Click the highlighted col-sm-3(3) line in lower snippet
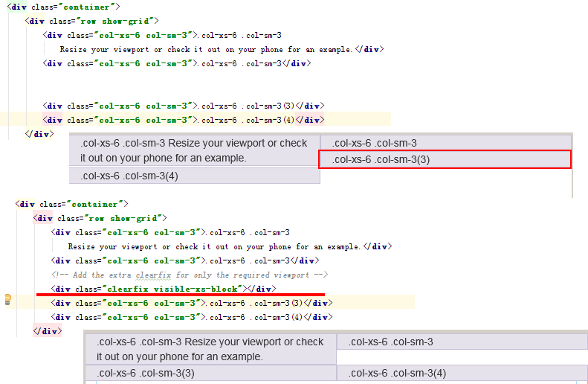 (x=192, y=303)
